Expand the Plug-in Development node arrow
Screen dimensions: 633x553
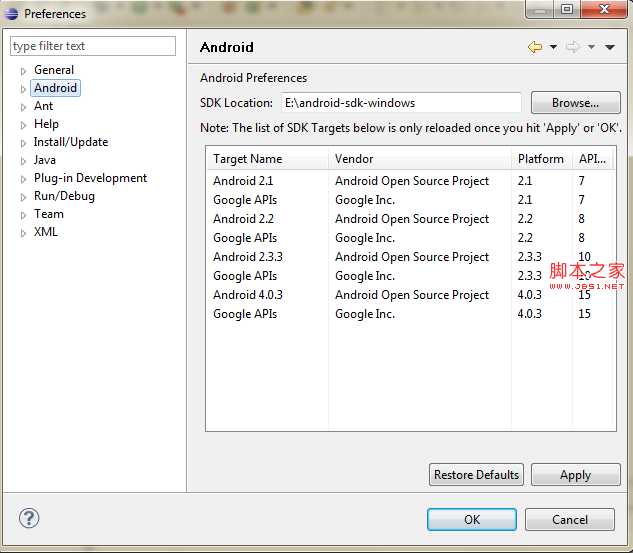[23, 179]
